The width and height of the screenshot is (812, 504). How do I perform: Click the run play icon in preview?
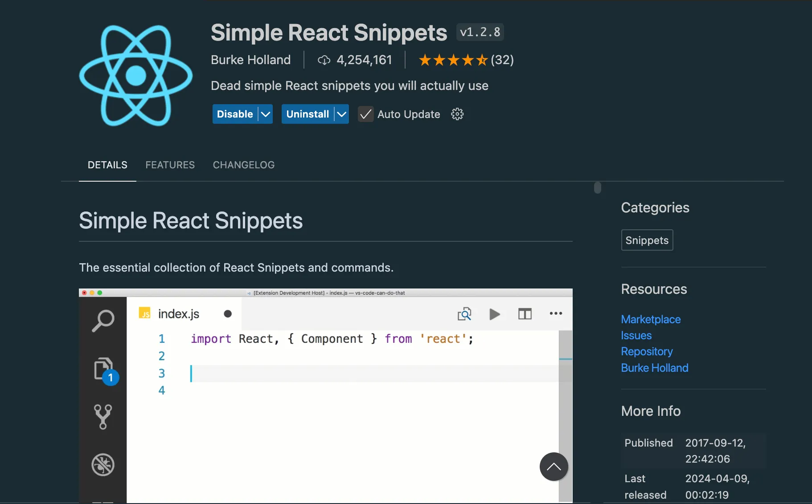495,314
